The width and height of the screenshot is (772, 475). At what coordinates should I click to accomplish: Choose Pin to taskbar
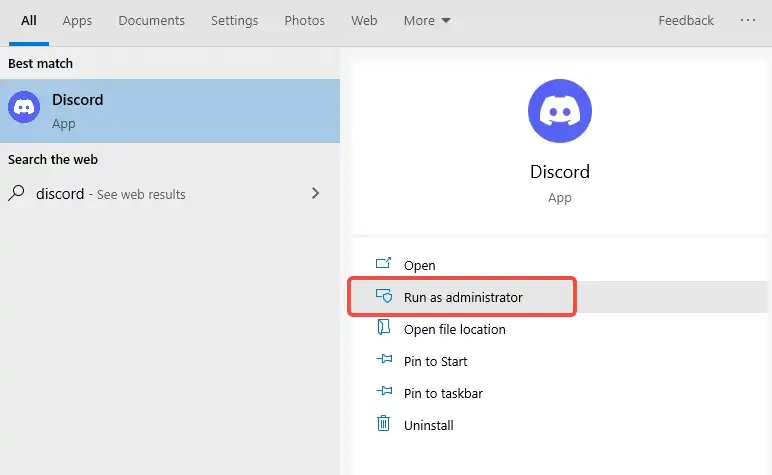click(x=560, y=393)
